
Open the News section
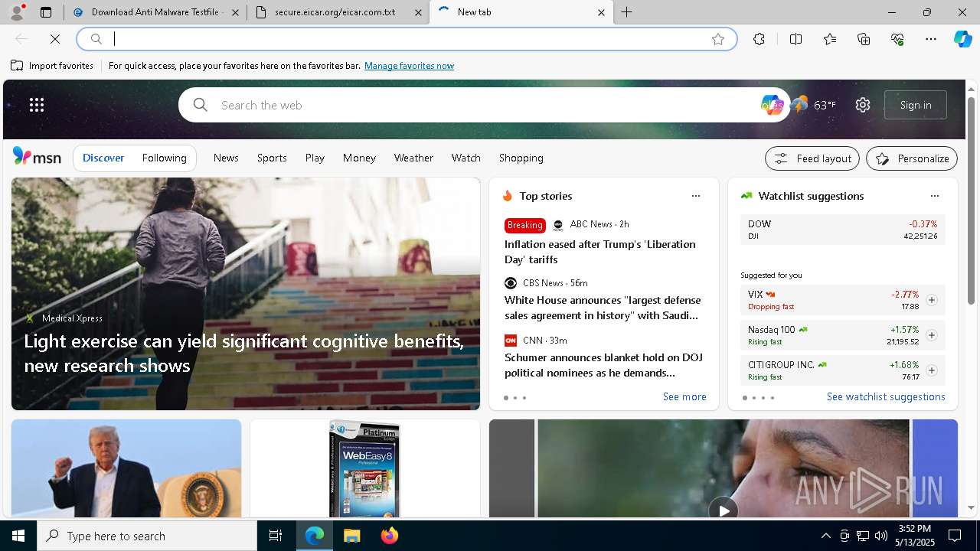coord(226,158)
